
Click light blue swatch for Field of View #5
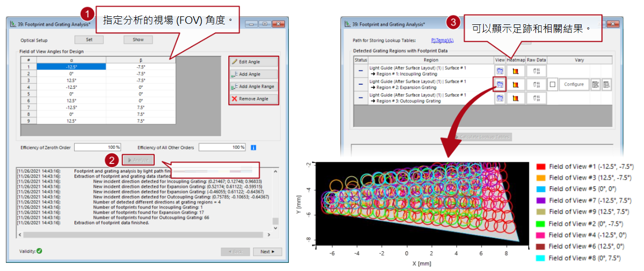540,189
